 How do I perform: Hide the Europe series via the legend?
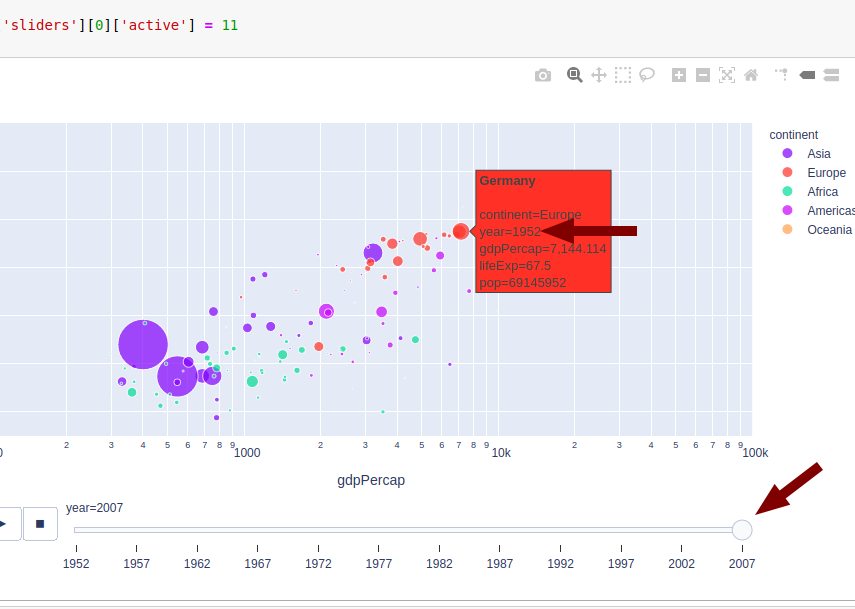pos(827,172)
